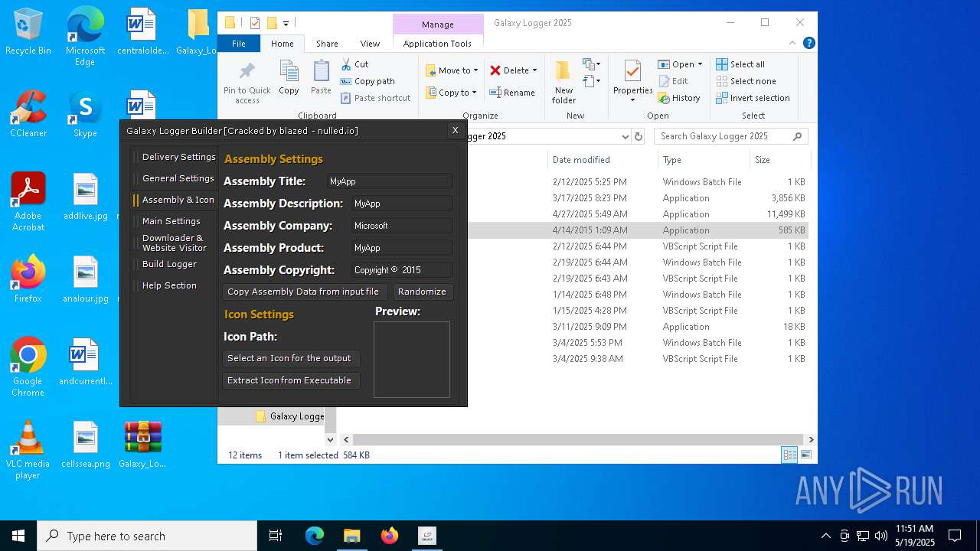The height and width of the screenshot is (551, 980).
Task: Click Task View button on taskbar
Action: 276,536
